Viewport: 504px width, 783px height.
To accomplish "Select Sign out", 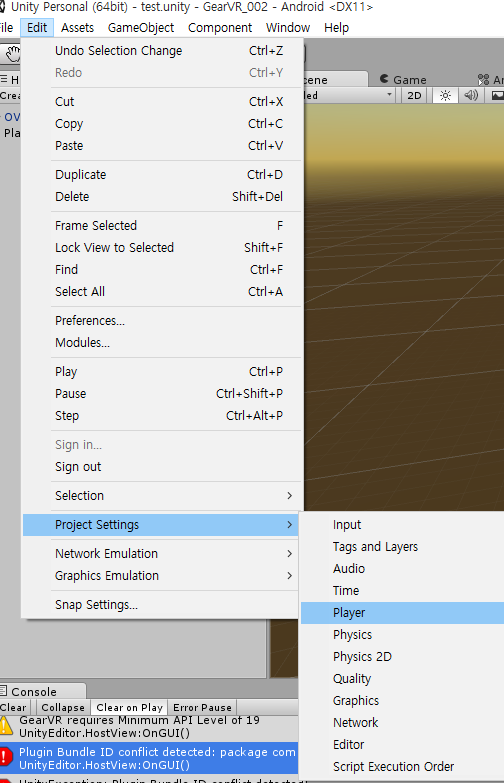I will coord(162,466).
